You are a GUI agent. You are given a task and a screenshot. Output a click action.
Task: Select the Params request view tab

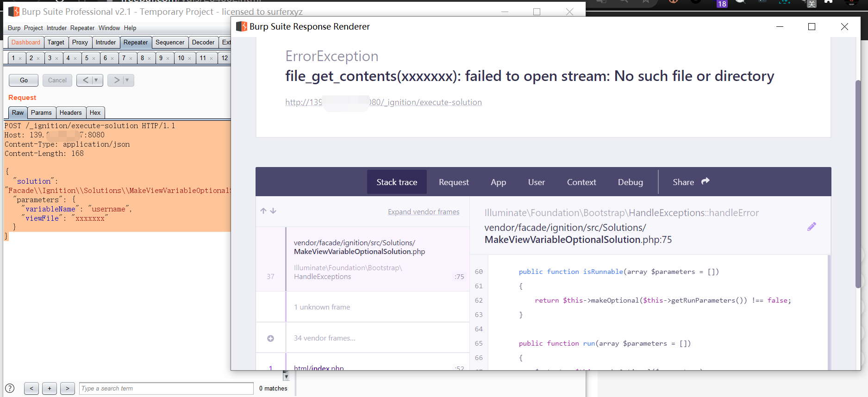click(41, 112)
